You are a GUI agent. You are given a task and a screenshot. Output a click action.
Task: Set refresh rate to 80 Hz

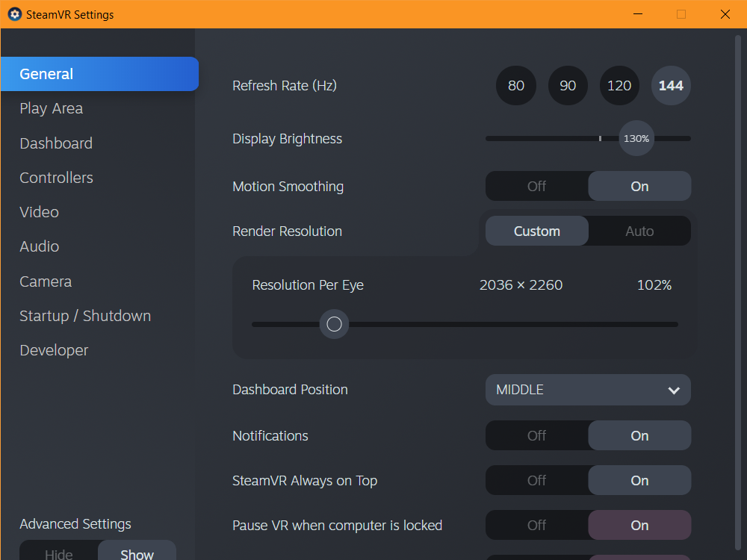[x=516, y=86]
